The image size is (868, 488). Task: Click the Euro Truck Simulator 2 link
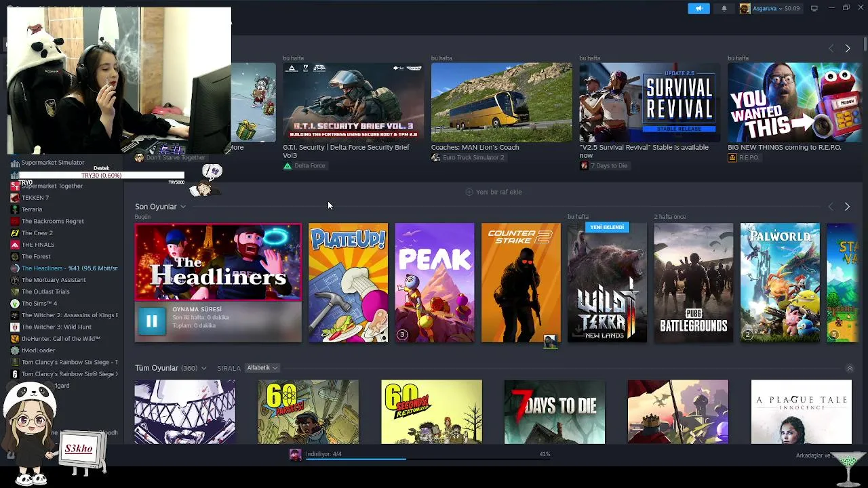tap(468, 157)
